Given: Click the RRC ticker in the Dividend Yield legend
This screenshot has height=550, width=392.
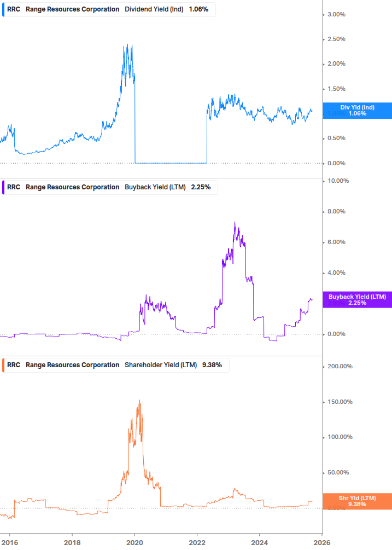Looking at the screenshot, I should pyautogui.click(x=14, y=9).
